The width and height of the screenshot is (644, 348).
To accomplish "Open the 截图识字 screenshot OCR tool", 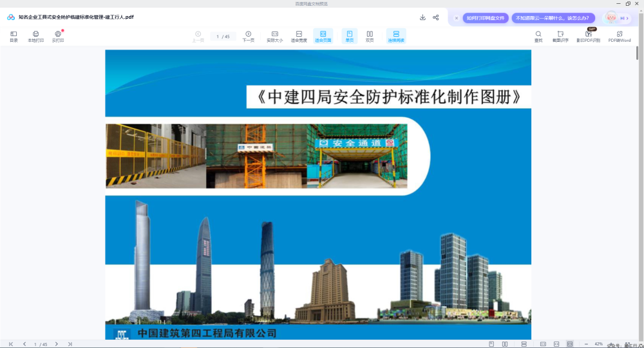I will pos(560,36).
